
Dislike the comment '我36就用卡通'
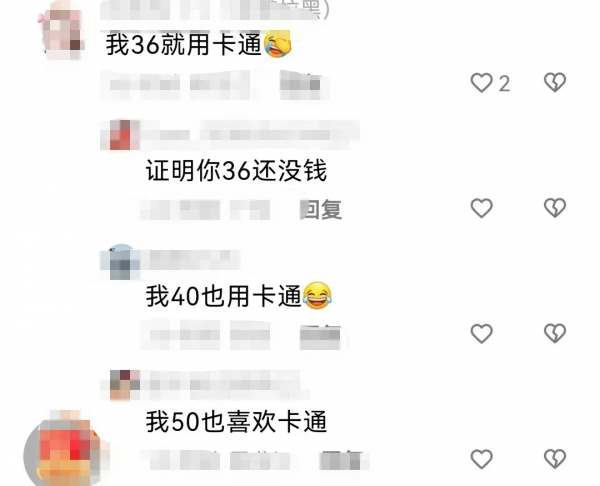point(555,83)
